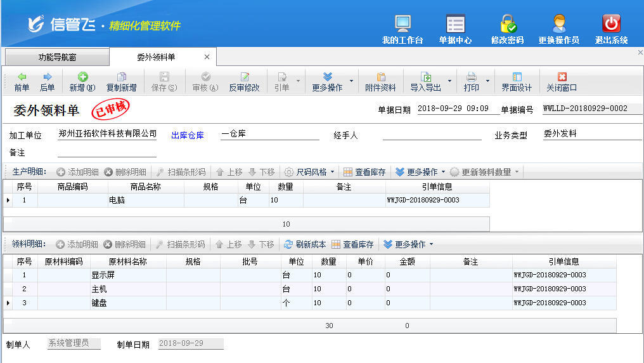Viewport: 644px width, 363px height.
Task: Go to previous document with 前单
Action: tap(22, 82)
